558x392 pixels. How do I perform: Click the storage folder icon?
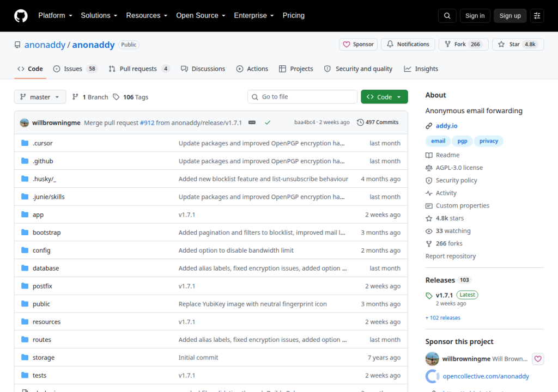tap(25, 357)
